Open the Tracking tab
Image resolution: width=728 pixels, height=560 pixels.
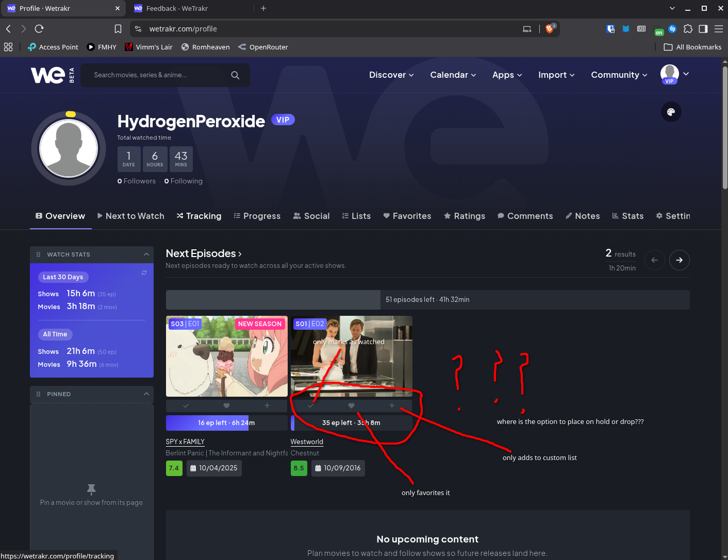(199, 216)
